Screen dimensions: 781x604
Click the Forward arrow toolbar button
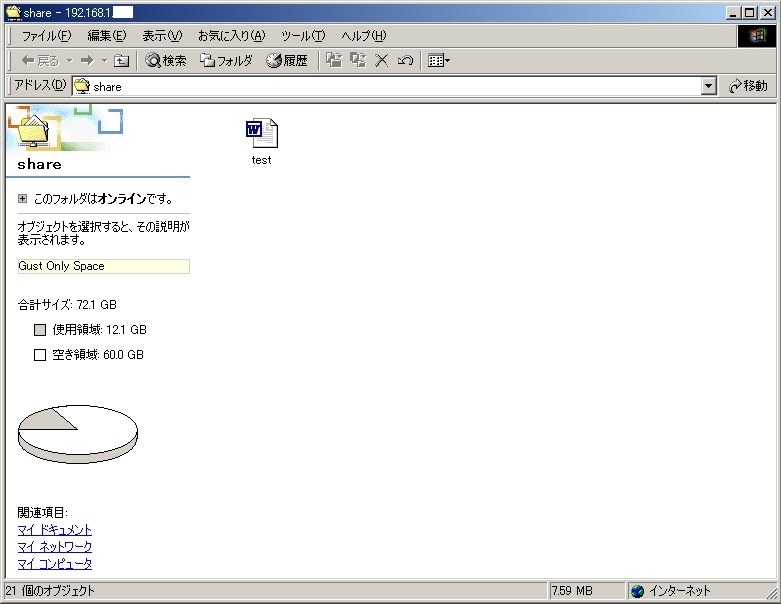tap(87, 61)
